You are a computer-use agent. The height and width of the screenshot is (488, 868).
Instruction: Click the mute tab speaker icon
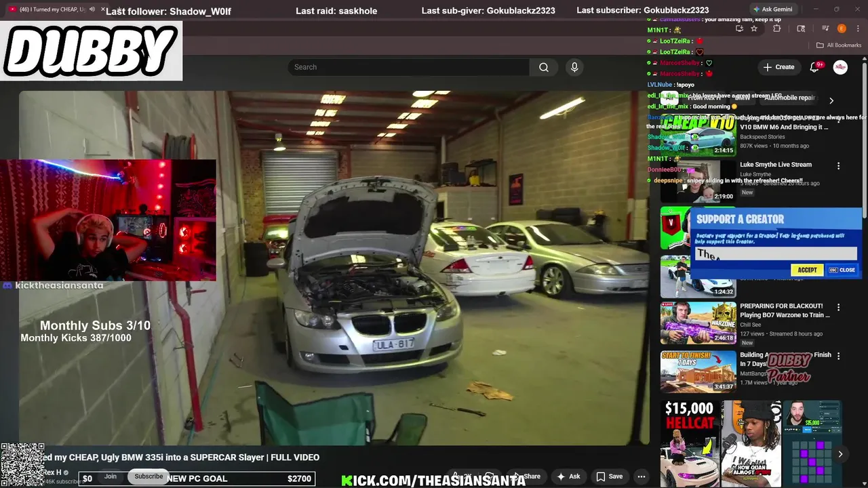[x=92, y=9]
